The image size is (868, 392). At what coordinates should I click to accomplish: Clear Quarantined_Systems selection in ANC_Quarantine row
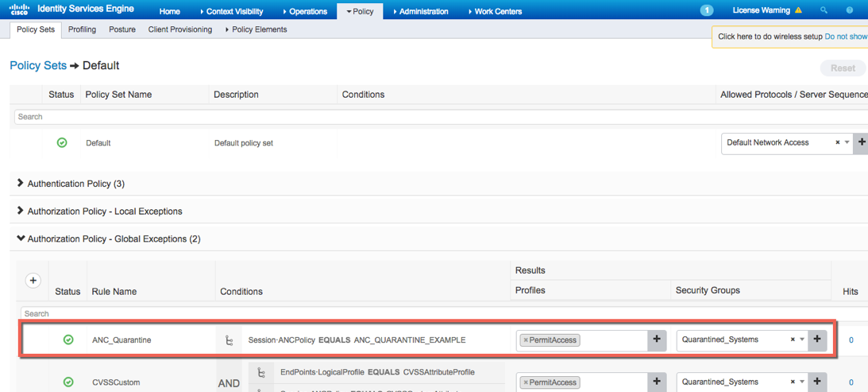(793, 340)
